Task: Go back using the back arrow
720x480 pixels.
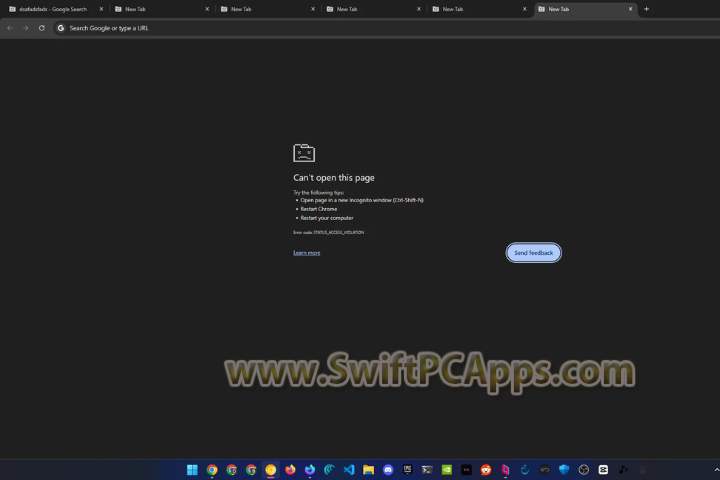Action: (10, 28)
